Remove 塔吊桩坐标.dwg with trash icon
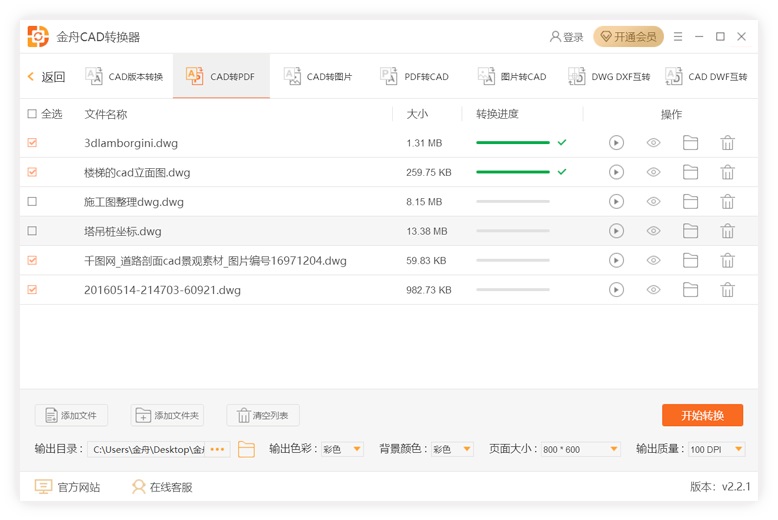The height and width of the screenshot is (520, 778). (x=727, y=231)
